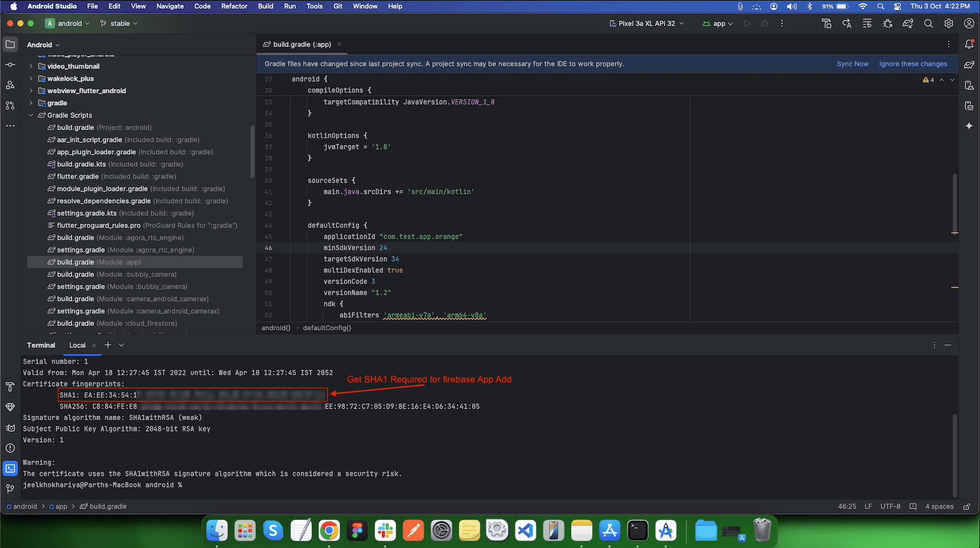Open the Project tool window folder icon
Image resolution: width=980 pixels, height=548 pixels.
pos(10,44)
